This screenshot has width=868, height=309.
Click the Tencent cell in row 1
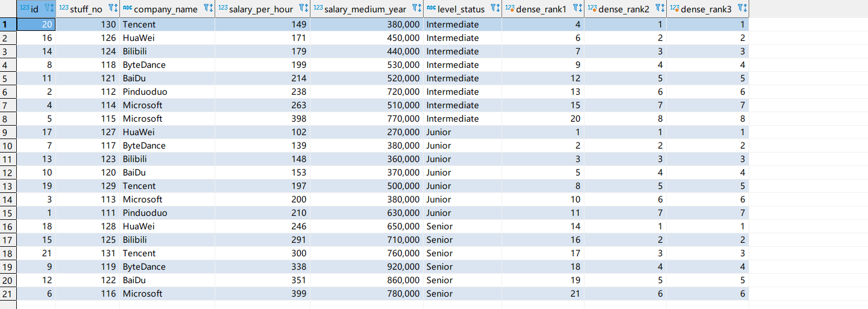(x=167, y=24)
